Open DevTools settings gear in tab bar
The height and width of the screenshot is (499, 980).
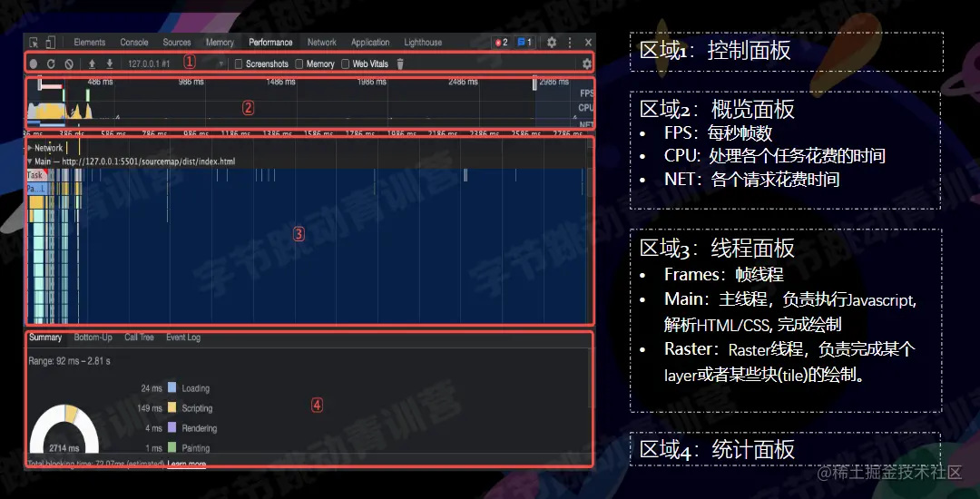pos(552,43)
